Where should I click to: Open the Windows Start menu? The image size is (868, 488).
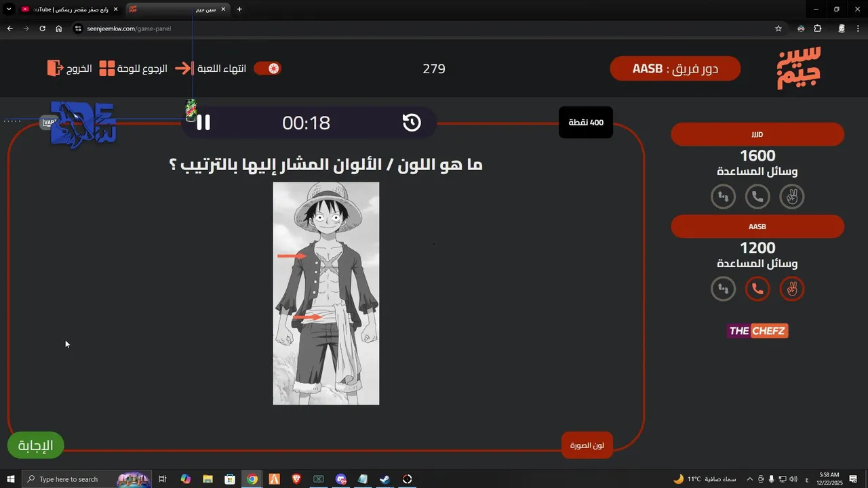tap(11, 479)
